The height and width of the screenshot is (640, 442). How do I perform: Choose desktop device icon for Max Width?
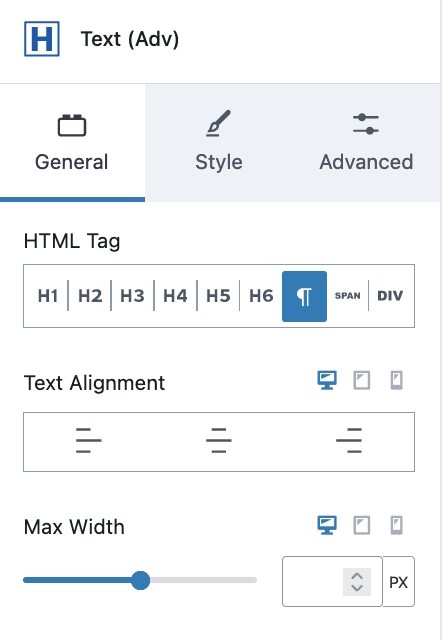coord(327,525)
